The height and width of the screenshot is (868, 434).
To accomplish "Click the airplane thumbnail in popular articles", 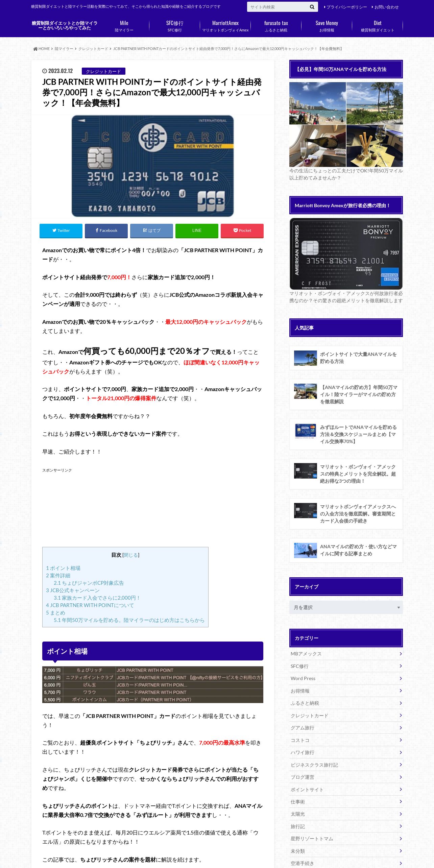I will [306, 550].
